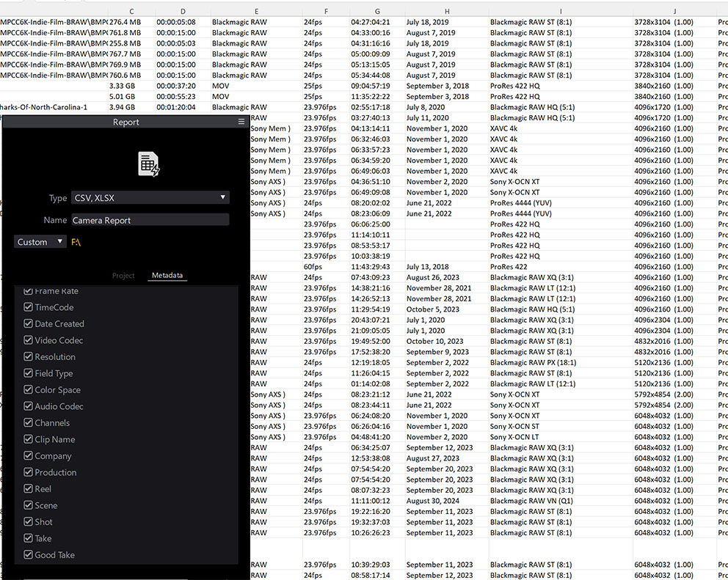Click the 4096x1720 cell on the July 8, 2020 row
The width and height of the screenshot is (728, 580).
point(674,107)
